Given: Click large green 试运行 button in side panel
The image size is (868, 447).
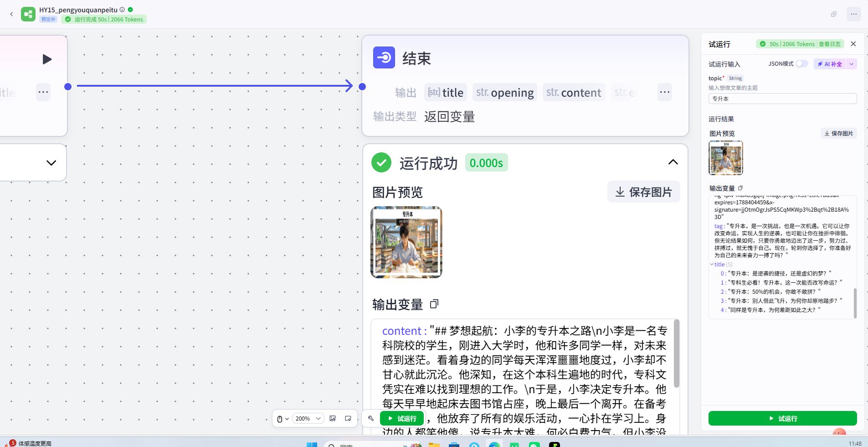Looking at the screenshot, I should pyautogui.click(x=782, y=418).
